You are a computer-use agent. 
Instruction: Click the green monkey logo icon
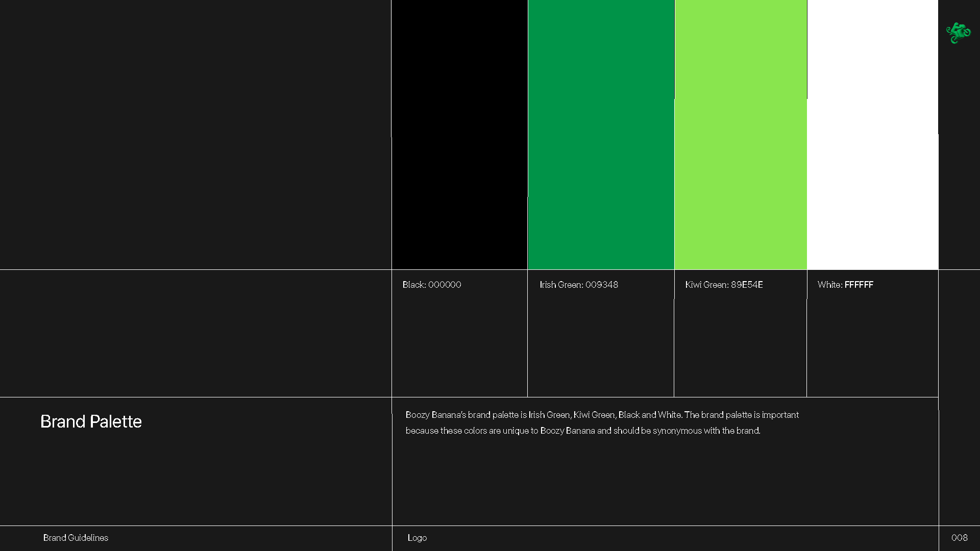[958, 33]
